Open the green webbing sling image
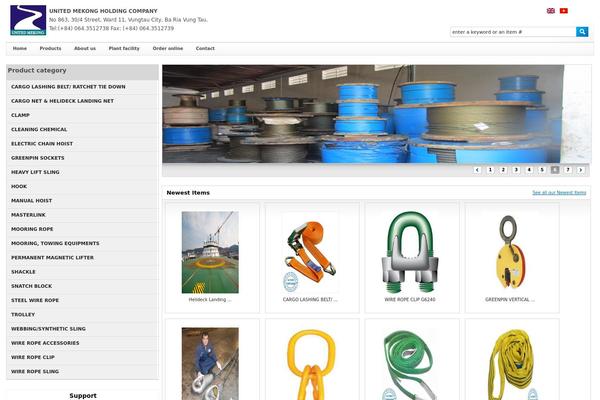This screenshot has height=400, width=600. coord(410,364)
